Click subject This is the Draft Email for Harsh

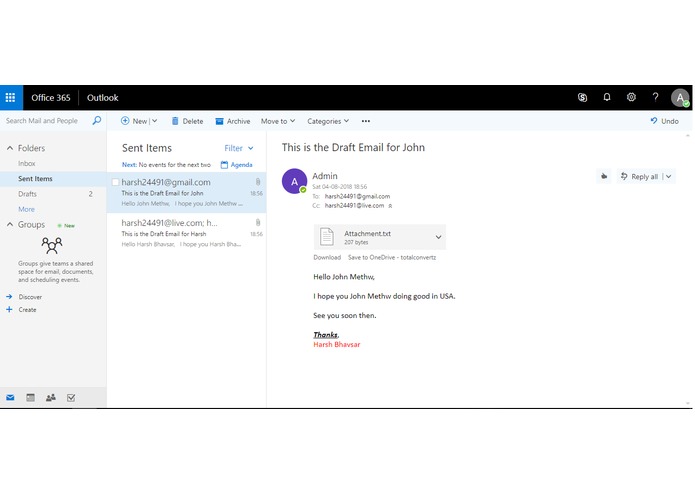(164, 234)
